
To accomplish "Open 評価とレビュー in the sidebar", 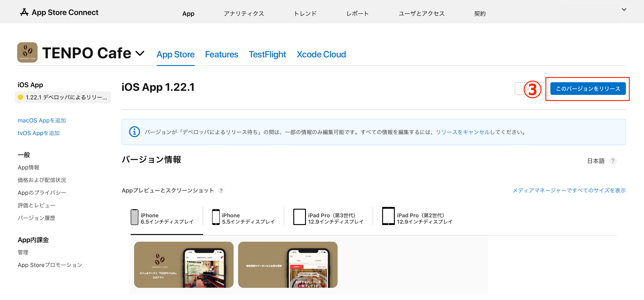I will click(x=36, y=205).
